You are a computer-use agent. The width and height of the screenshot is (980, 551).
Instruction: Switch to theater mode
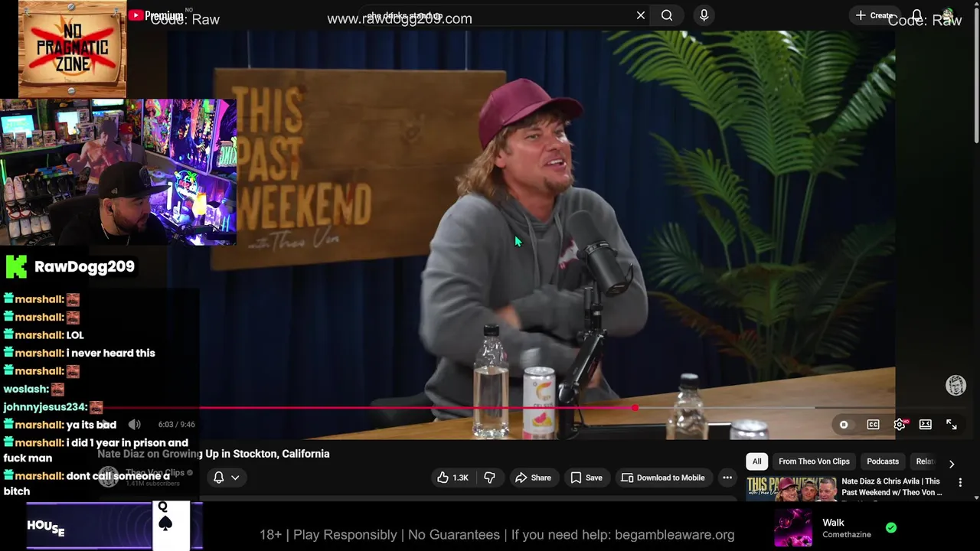[x=926, y=425]
